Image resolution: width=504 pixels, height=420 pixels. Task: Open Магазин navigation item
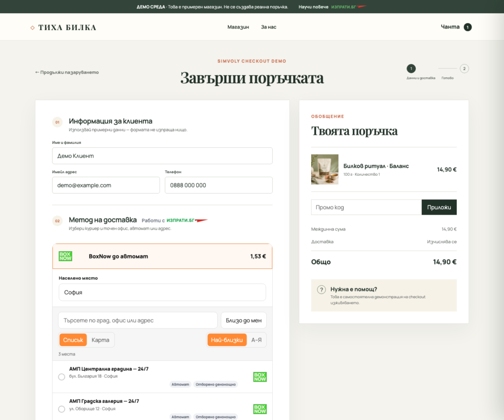click(238, 27)
